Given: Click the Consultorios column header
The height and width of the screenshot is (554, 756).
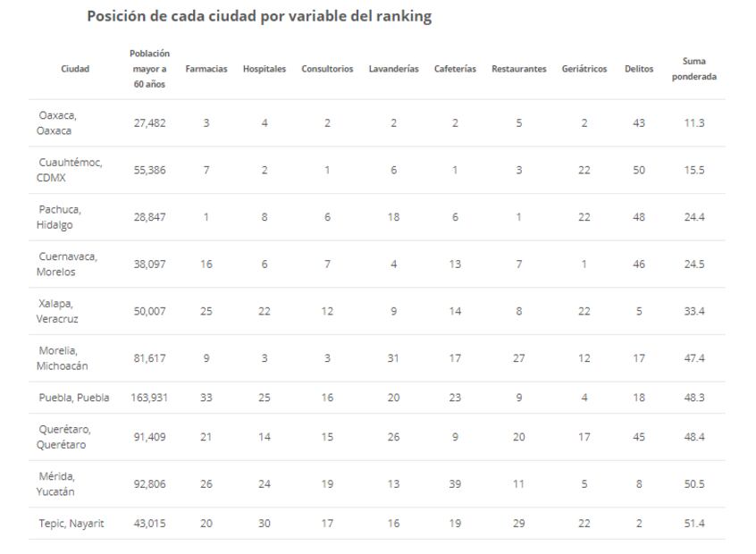Looking at the screenshot, I should (327, 69).
